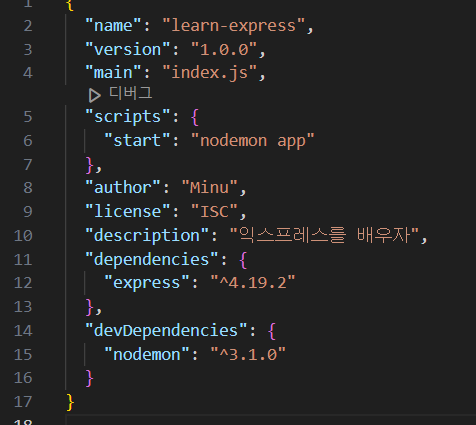Click the "nodemon app" script value
Screen dimensions: 476x425
[x=253, y=140]
